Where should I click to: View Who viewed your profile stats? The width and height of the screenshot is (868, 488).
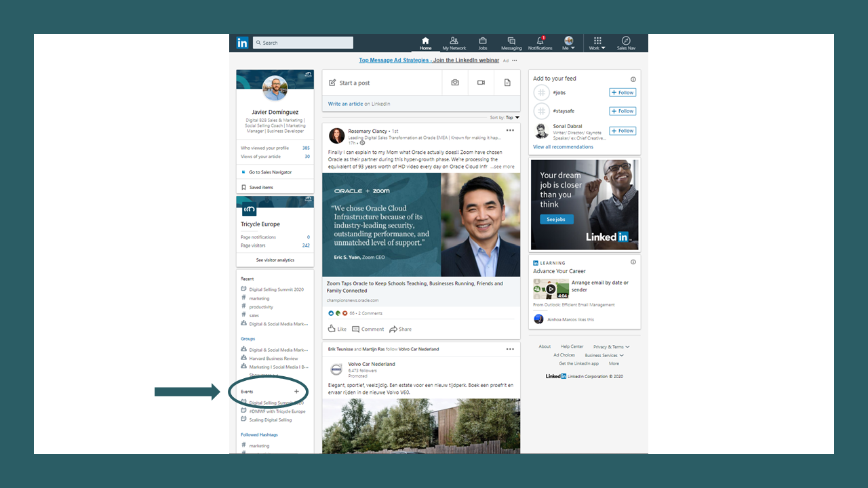click(x=275, y=148)
